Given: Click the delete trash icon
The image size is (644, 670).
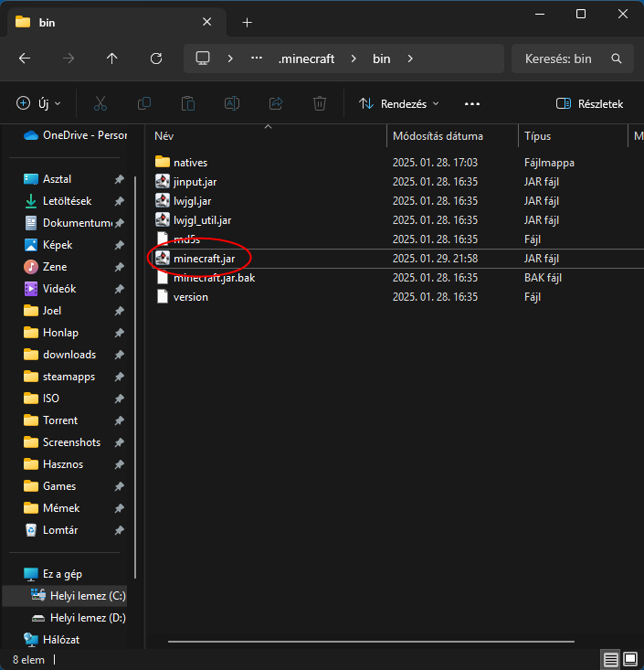Looking at the screenshot, I should click(x=320, y=103).
